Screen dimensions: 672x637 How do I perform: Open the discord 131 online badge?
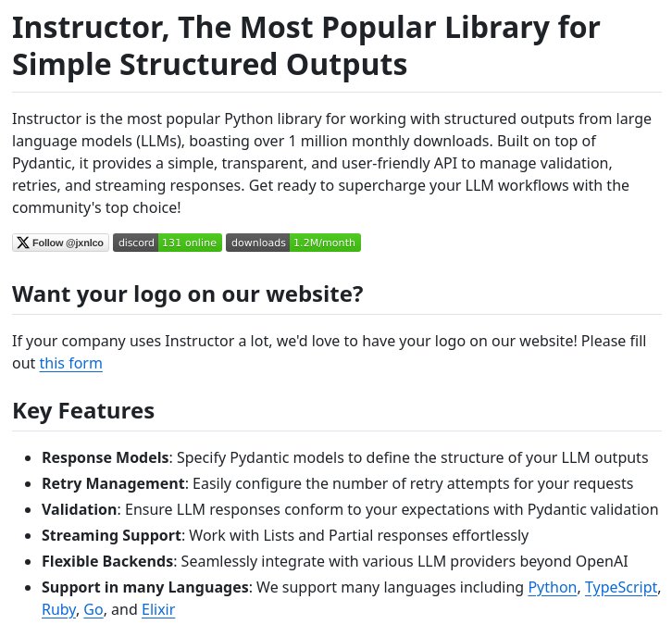(168, 243)
